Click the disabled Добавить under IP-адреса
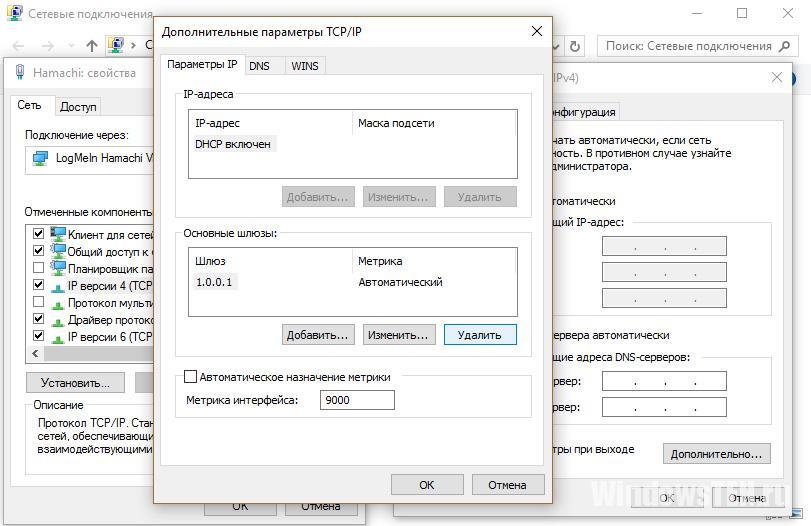The height and width of the screenshot is (526, 811). [x=318, y=197]
